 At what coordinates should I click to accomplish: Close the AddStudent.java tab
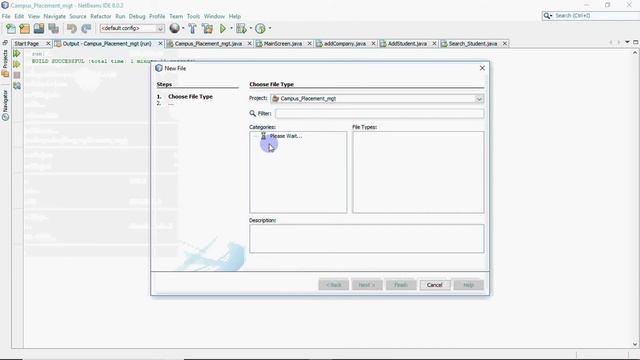click(x=434, y=43)
